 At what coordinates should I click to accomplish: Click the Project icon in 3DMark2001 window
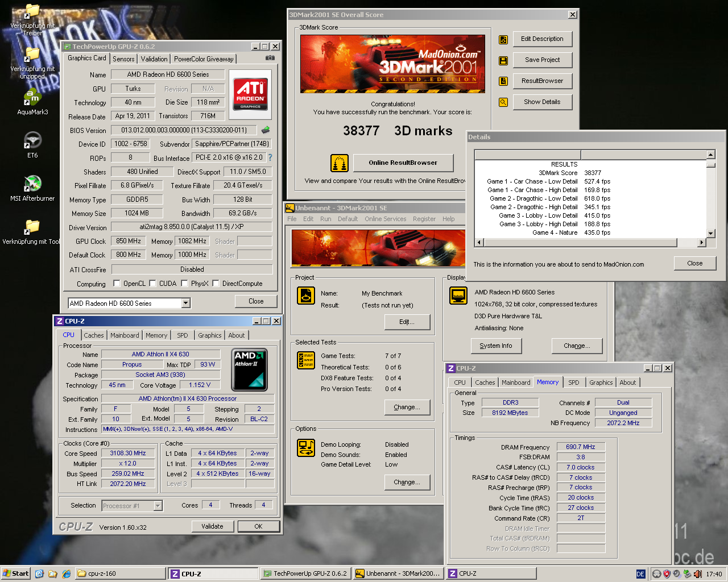(x=306, y=296)
